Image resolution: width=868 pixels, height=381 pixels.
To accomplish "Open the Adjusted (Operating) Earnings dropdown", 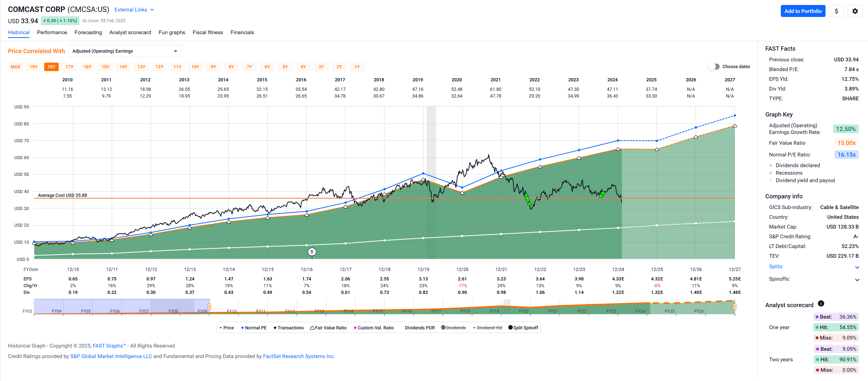I will pyautogui.click(x=125, y=51).
